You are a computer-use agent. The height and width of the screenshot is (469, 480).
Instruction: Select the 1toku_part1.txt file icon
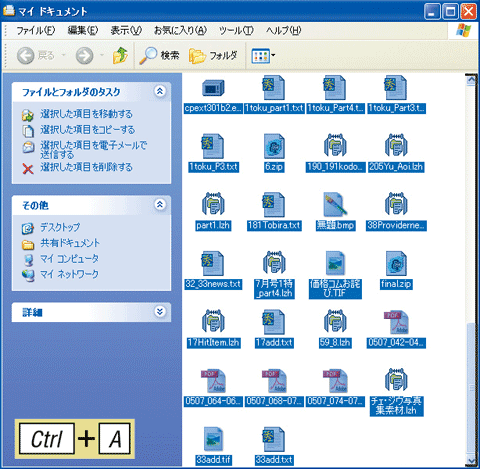(274, 88)
